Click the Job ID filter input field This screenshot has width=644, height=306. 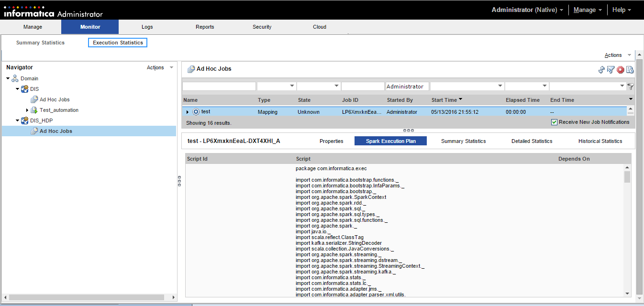point(363,86)
